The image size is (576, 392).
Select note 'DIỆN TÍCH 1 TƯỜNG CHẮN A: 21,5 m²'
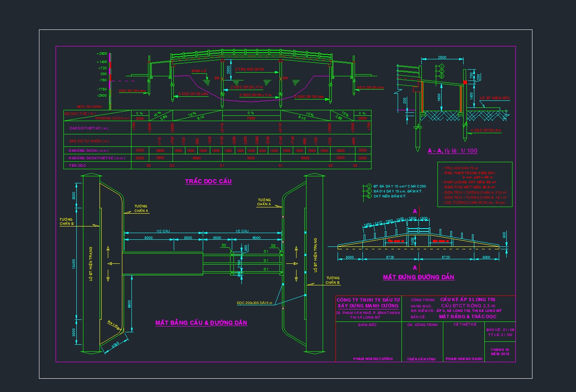(474, 192)
